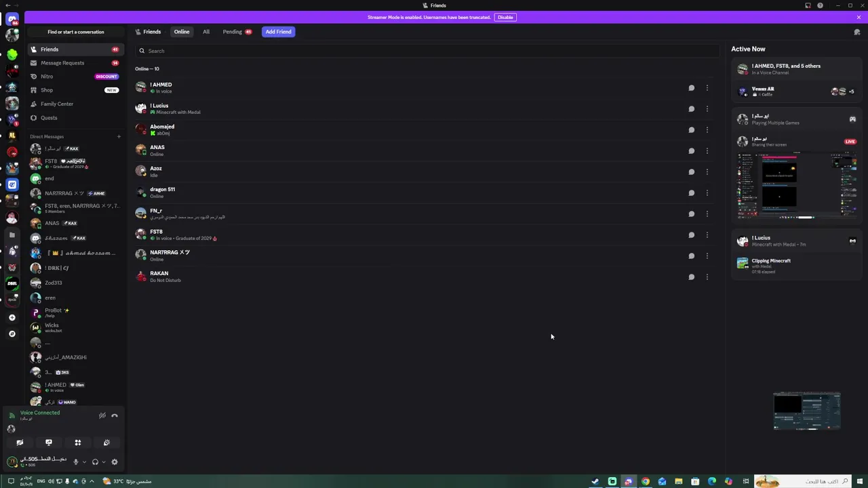Open the Help icon in title bar

820,5
